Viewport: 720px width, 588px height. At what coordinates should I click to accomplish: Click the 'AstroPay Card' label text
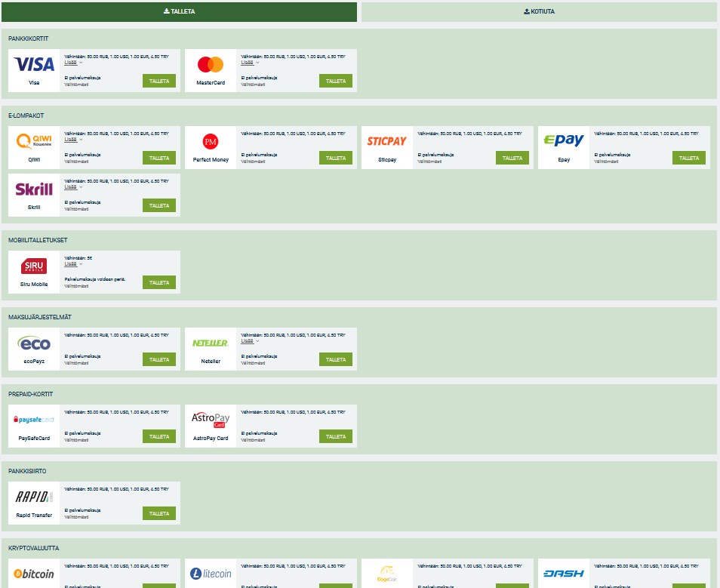211,439
